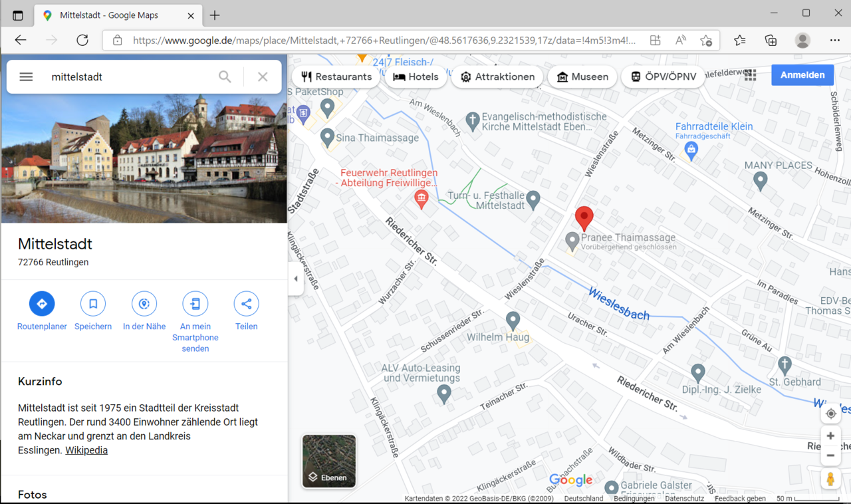Click the St. Gebhard church marker

tap(785, 364)
